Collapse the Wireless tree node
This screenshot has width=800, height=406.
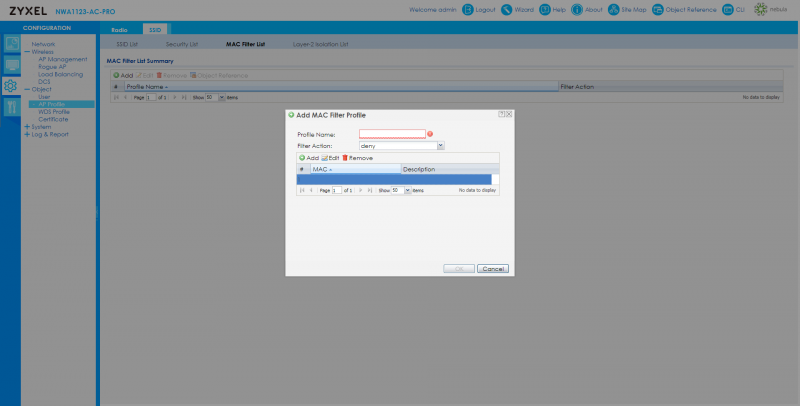tap(27, 52)
